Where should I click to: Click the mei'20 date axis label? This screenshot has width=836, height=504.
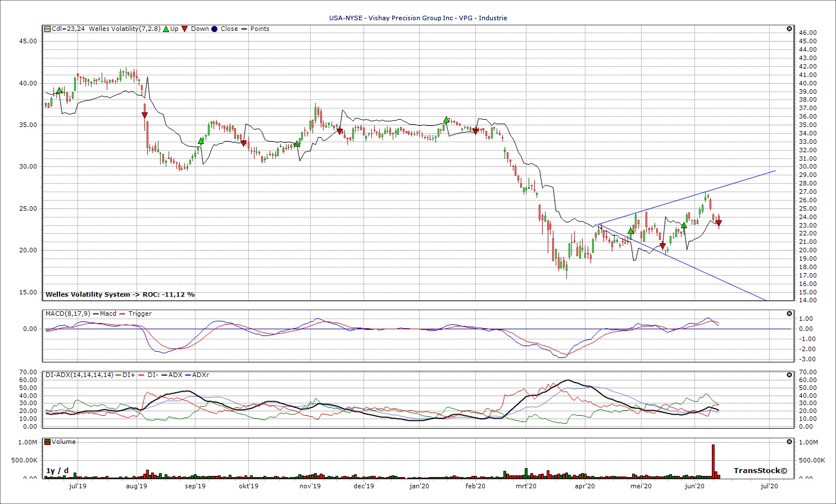[x=640, y=486]
